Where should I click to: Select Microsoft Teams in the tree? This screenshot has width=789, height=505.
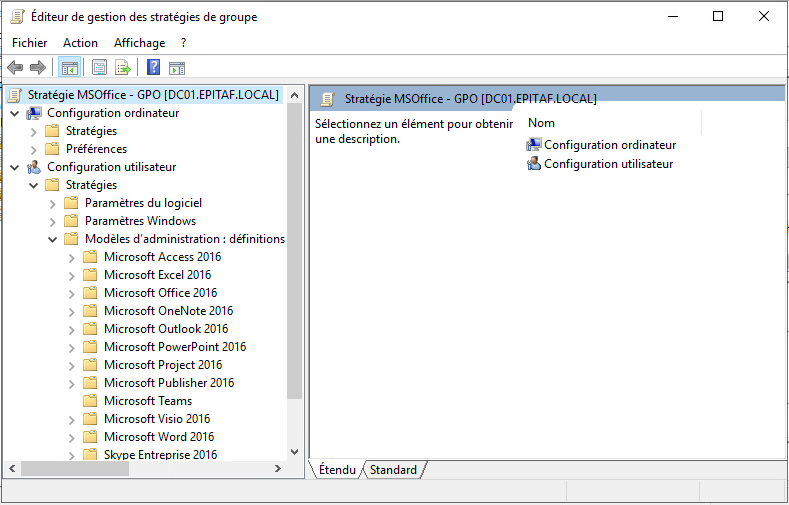pos(147,401)
